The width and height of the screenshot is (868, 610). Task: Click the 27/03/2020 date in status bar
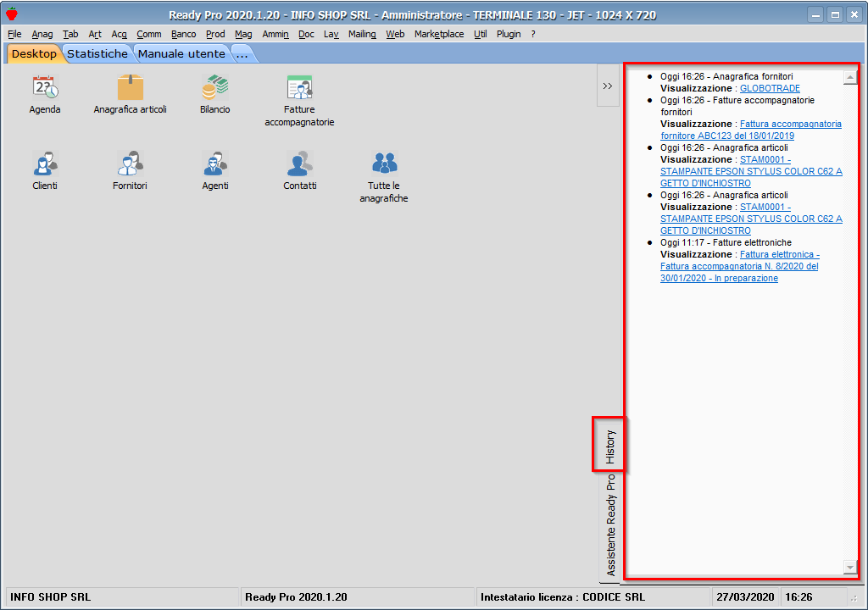tap(745, 596)
